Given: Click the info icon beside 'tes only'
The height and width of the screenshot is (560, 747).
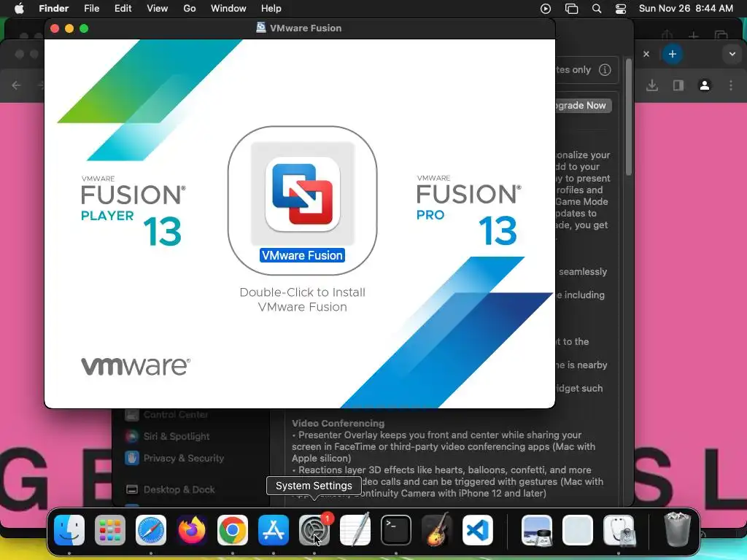Looking at the screenshot, I should click(605, 70).
